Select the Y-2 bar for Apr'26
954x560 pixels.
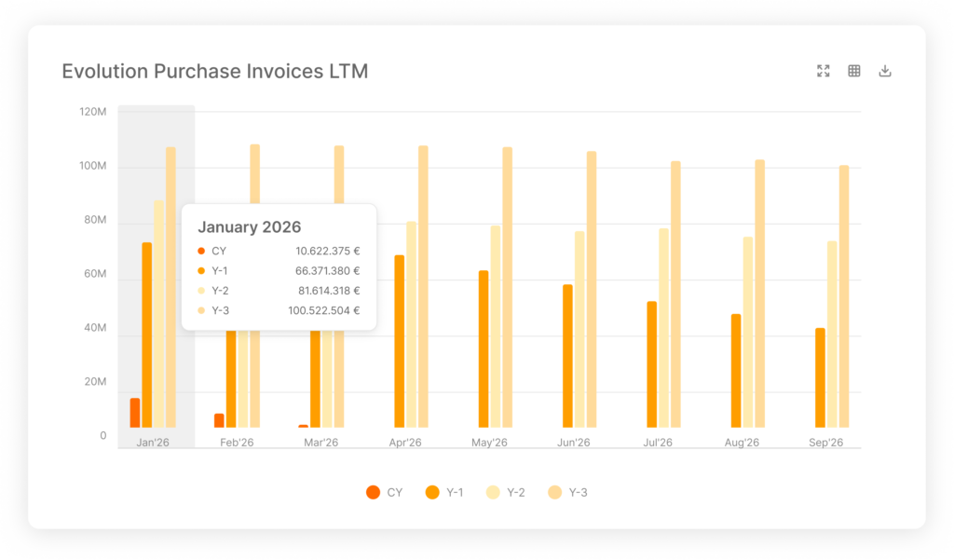click(x=411, y=324)
